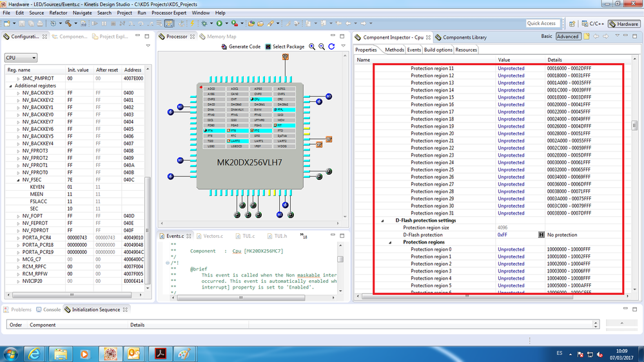Click the Component Inspector vertical scrollbar thumb

(634, 126)
